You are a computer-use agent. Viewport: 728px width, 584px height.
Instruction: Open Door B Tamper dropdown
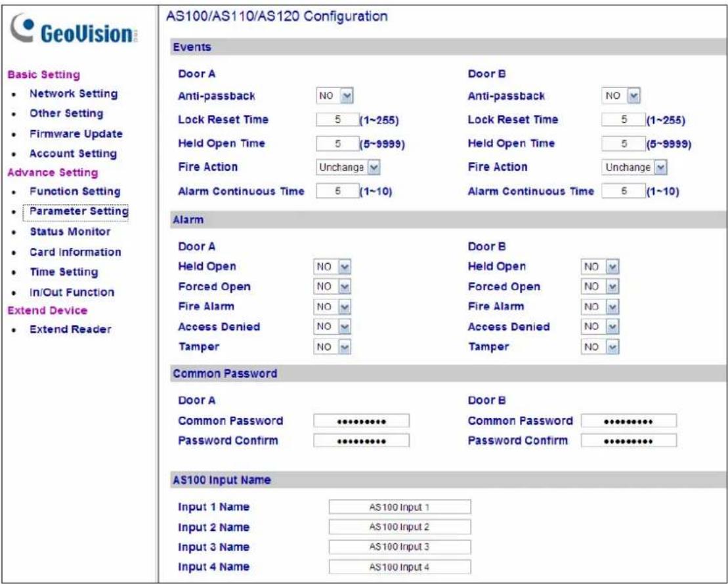point(600,346)
